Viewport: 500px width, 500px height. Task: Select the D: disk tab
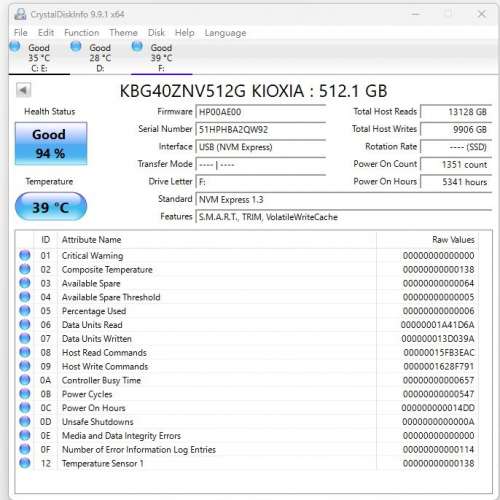100,57
